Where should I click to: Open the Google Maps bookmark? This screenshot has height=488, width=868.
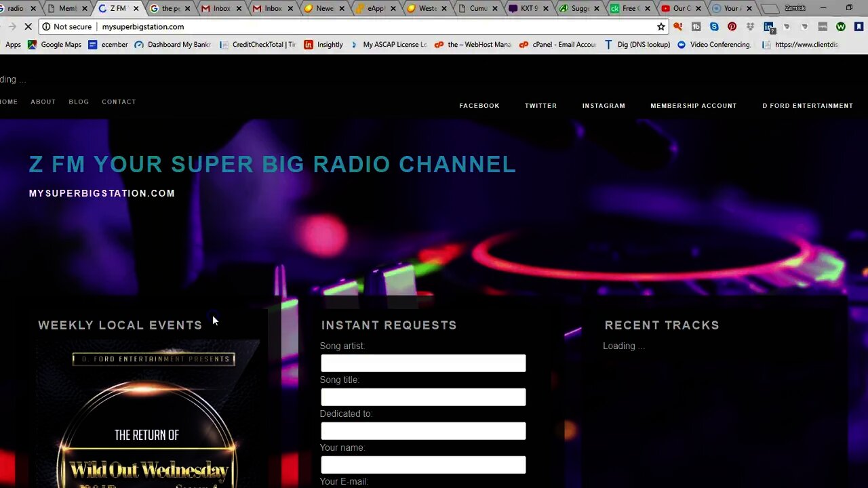coord(54,45)
